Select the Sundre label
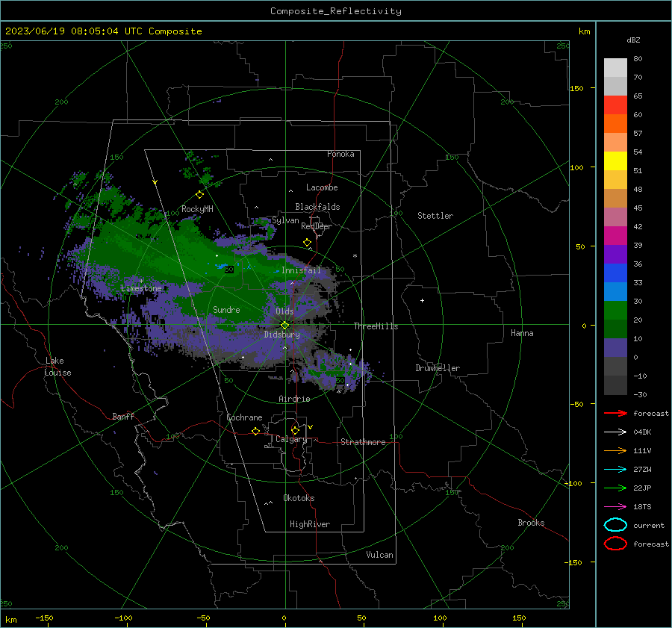This screenshot has width=672, height=628. click(x=226, y=309)
